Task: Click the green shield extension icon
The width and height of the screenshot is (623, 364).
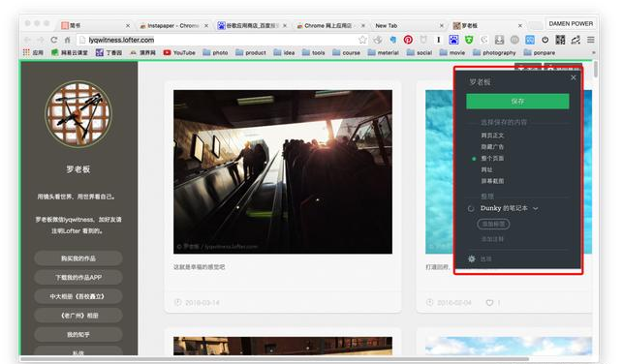Action: point(469,40)
